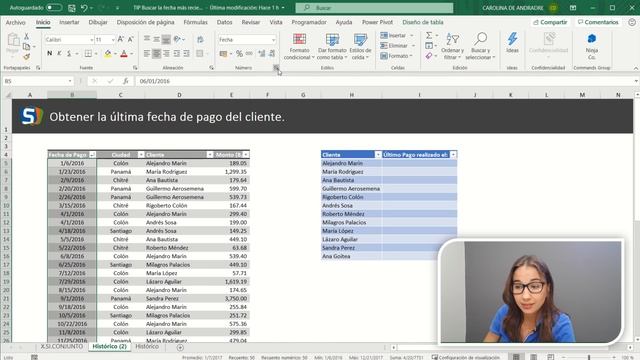Toggle Bold (N) formatting

[50, 53]
